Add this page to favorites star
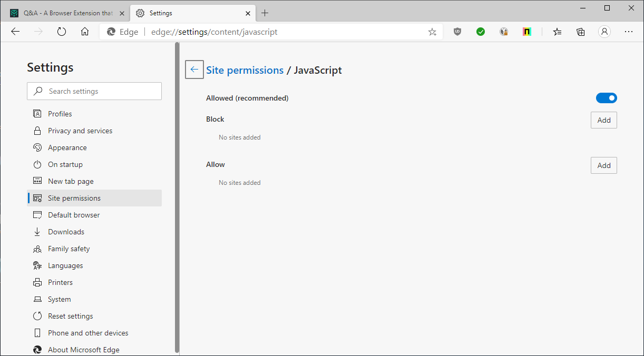 point(432,32)
